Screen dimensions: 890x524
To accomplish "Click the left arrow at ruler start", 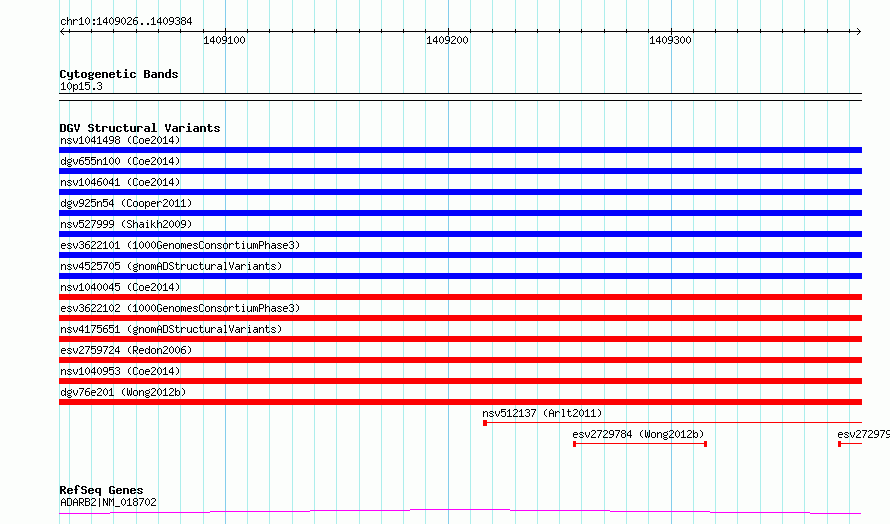I will pyautogui.click(x=62, y=31).
